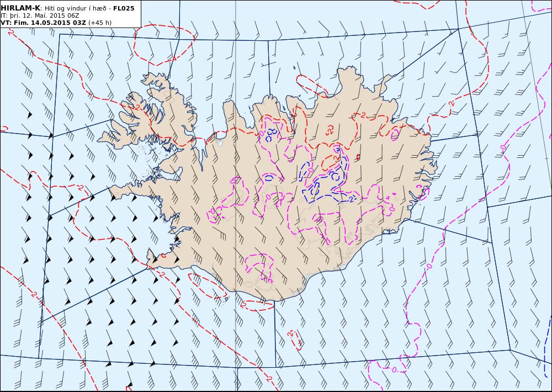The image size is (552, 392).
Task: Click the 'Hiti og vindur í hæð' title text
Action: pos(75,8)
